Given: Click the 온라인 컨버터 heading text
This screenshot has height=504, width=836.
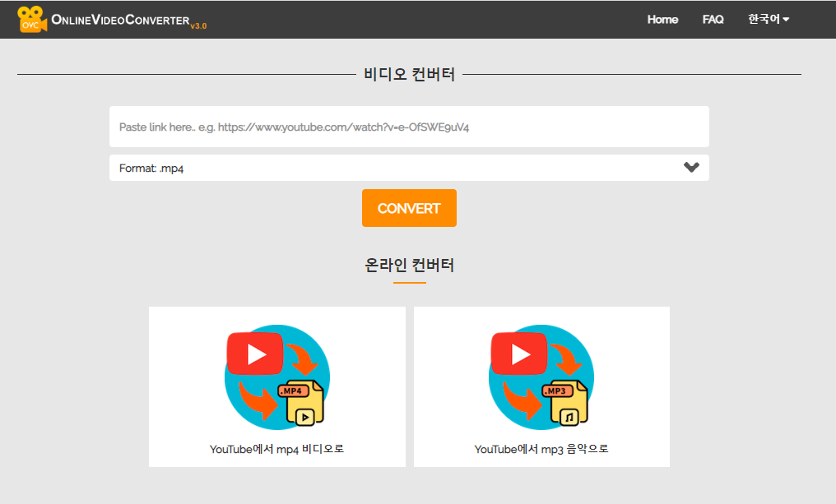Looking at the screenshot, I should [x=409, y=265].
